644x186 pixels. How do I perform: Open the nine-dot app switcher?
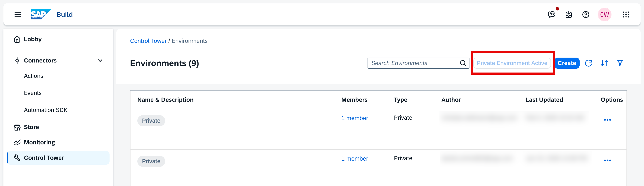click(x=626, y=15)
